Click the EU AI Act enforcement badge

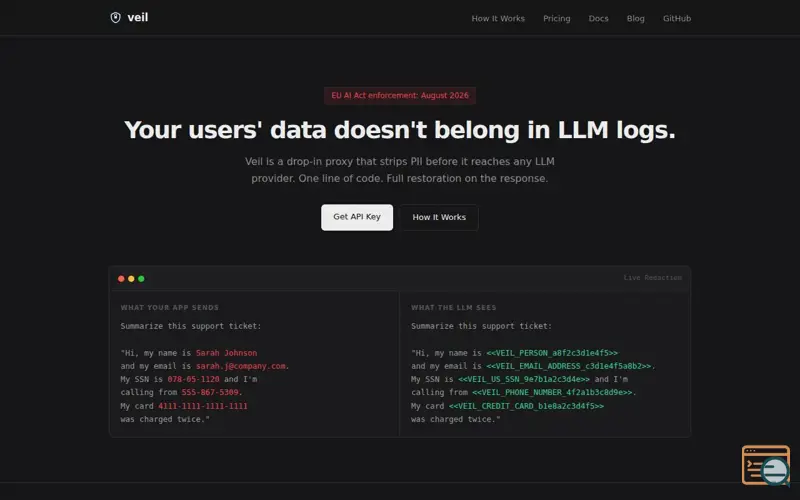point(400,95)
